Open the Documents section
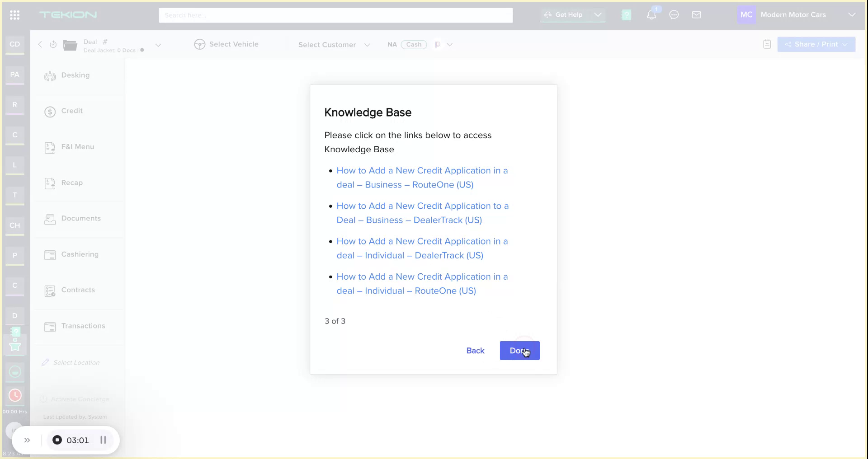Image resolution: width=868 pixels, height=459 pixels. click(x=81, y=219)
